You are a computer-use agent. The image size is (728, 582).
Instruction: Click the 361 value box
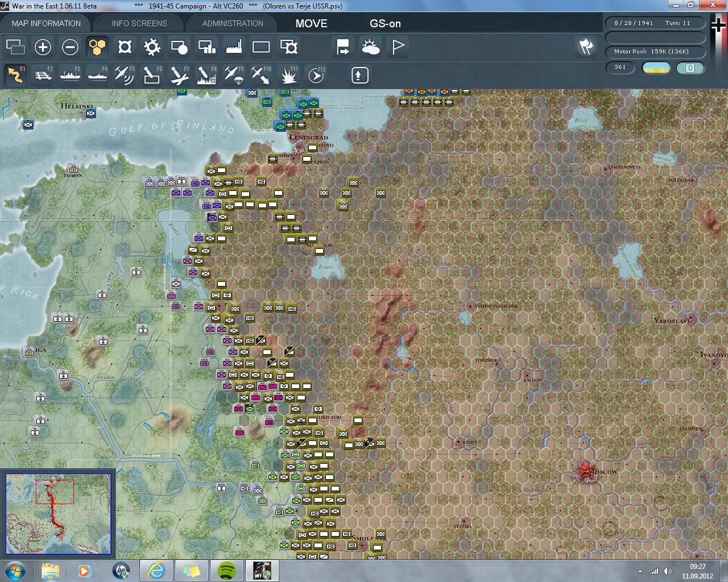coord(620,67)
